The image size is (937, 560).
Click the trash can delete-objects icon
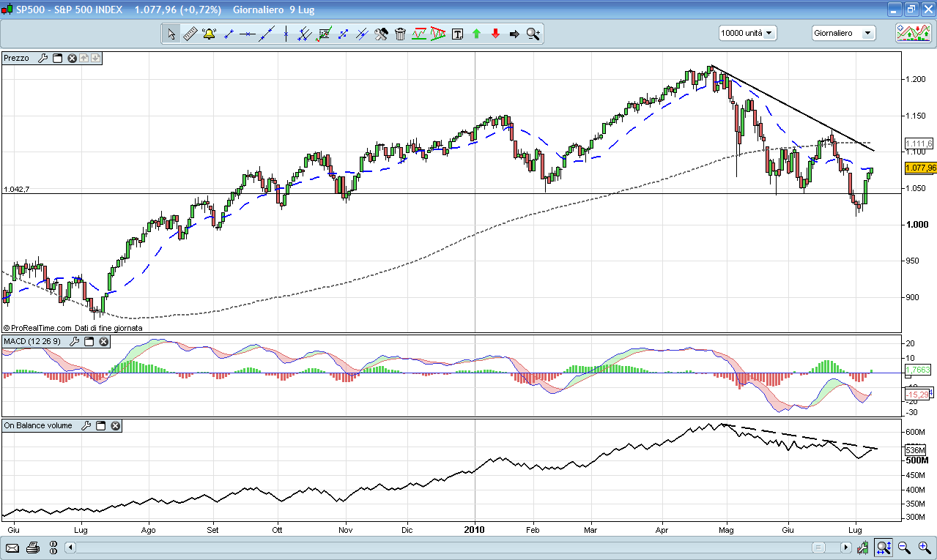400,34
